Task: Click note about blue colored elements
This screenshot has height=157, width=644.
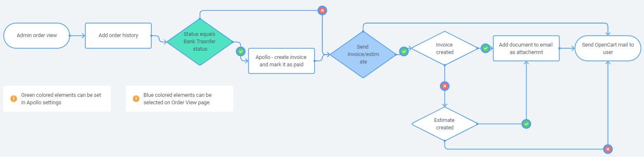Action: pos(179,98)
